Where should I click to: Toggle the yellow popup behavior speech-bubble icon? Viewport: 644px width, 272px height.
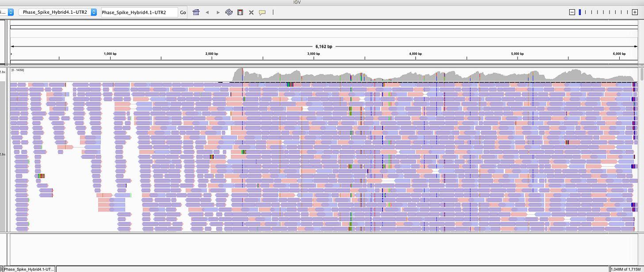[262, 12]
